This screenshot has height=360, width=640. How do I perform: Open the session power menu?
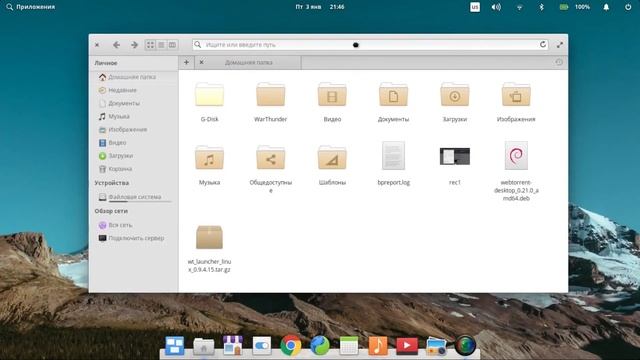coord(628,7)
